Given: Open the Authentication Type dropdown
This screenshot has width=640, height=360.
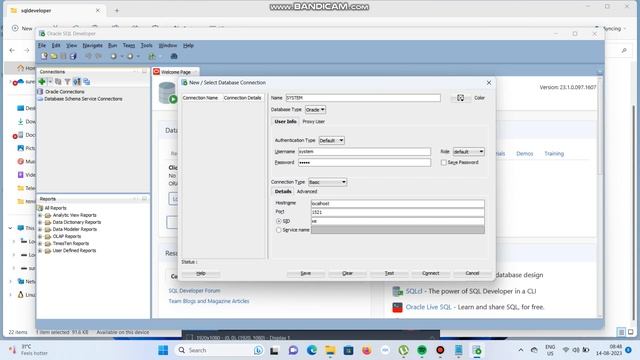Looking at the screenshot, I should (x=331, y=140).
